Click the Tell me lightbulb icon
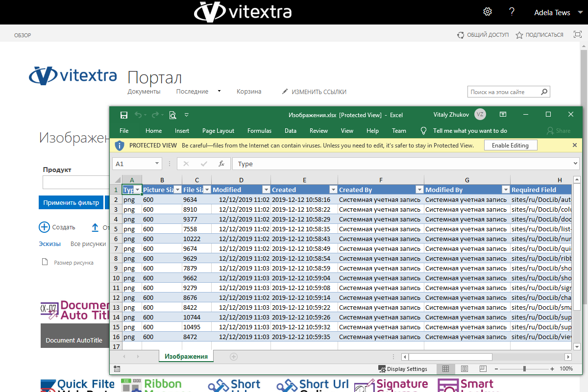The height and width of the screenshot is (392, 588). 424,131
